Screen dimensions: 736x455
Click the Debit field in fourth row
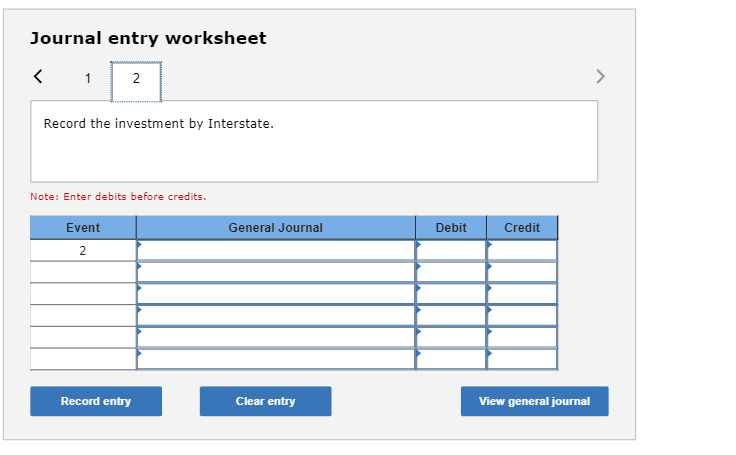click(x=451, y=316)
